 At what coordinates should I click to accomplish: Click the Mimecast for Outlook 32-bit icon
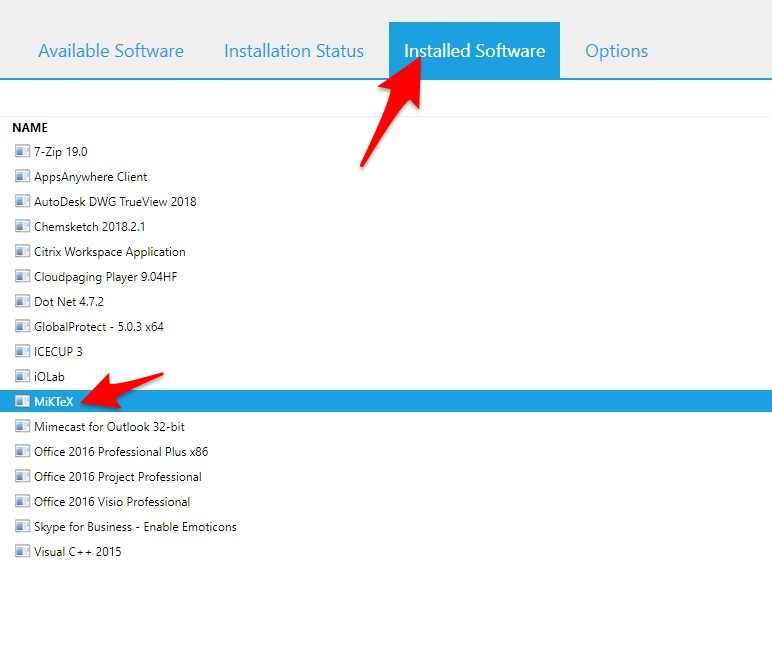point(22,426)
